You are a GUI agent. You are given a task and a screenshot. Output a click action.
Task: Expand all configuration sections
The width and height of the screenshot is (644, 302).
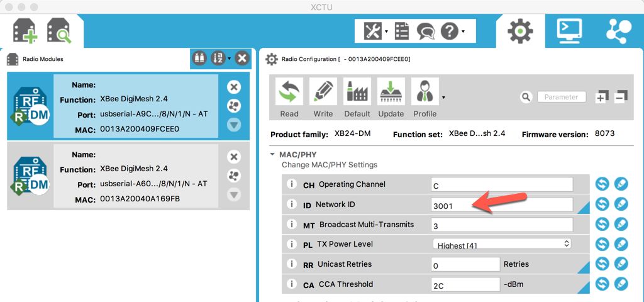point(601,96)
